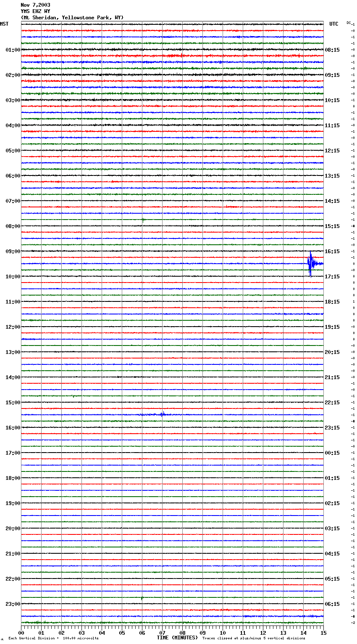Image resolution: width=357 pixels, height=644 pixels.
Task: Select the 10:00 MST time label
Action: pyautogui.click(x=13, y=277)
